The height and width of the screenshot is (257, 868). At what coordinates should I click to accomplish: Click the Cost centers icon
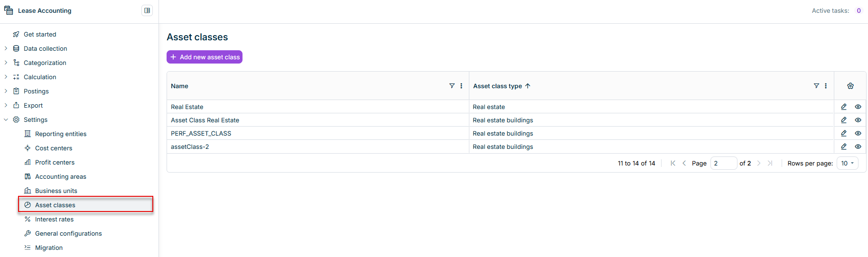click(x=28, y=148)
